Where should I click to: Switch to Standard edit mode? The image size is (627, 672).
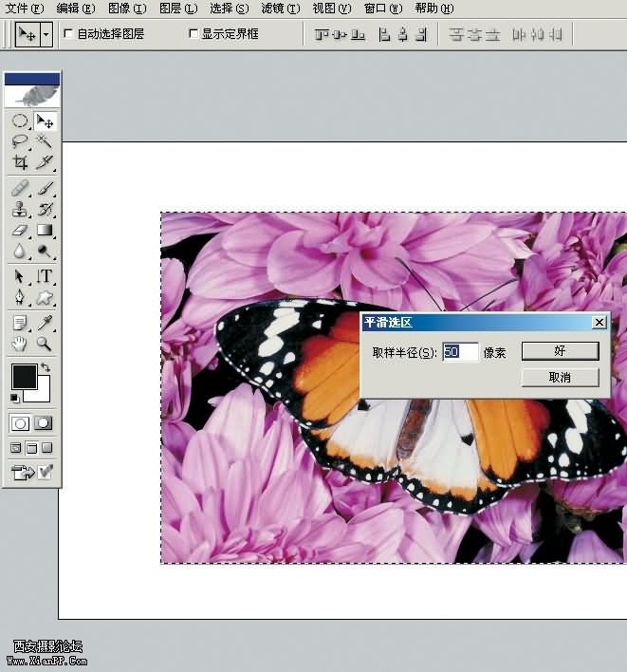(20, 423)
